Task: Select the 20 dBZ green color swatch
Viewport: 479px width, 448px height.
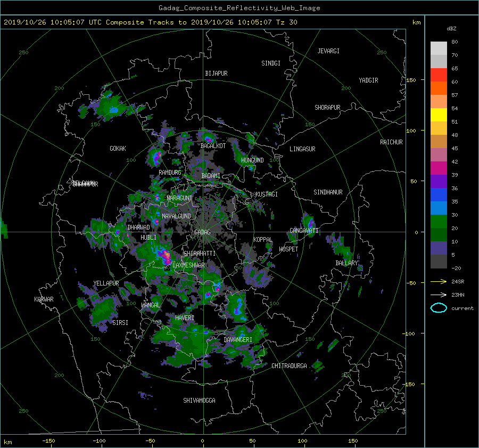Action: (439, 221)
